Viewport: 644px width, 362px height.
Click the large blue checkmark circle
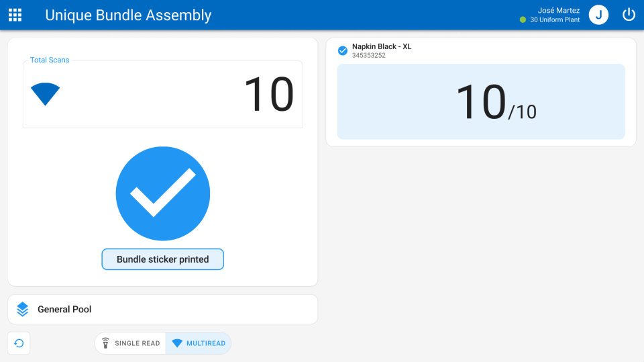pyautogui.click(x=163, y=193)
